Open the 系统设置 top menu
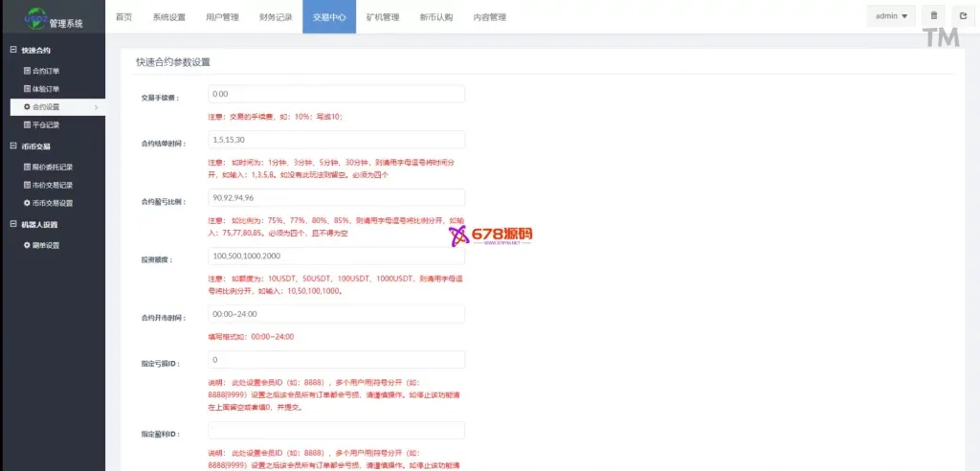Viewport: 980px width, 471px height. pos(168,17)
